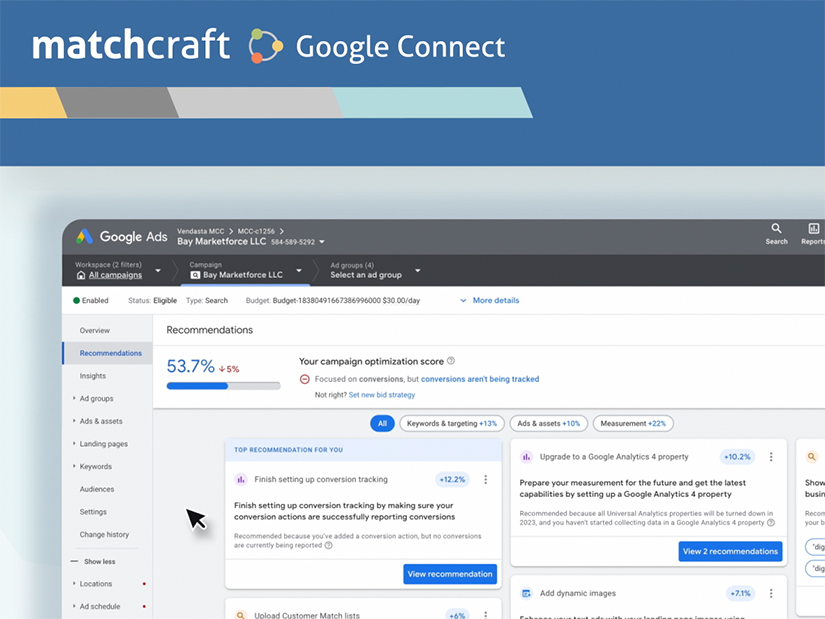Open Reports icon in top bar
Viewport: 825px width, 619px height.
point(813,228)
